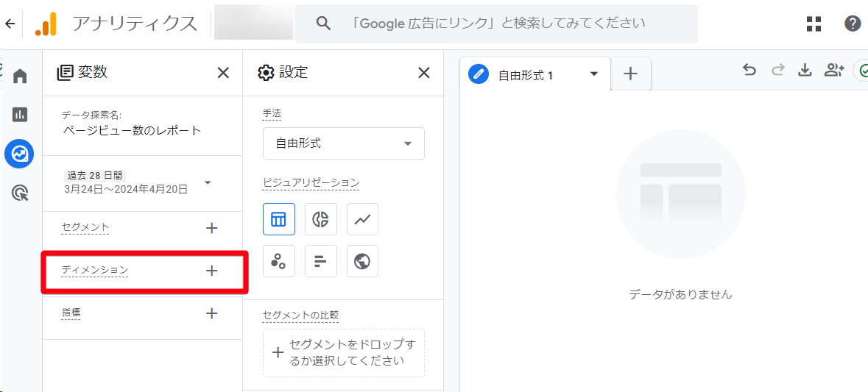The height and width of the screenshot is (392, 868).
Task: Share exploration with add-people icon
Action: 833,70
